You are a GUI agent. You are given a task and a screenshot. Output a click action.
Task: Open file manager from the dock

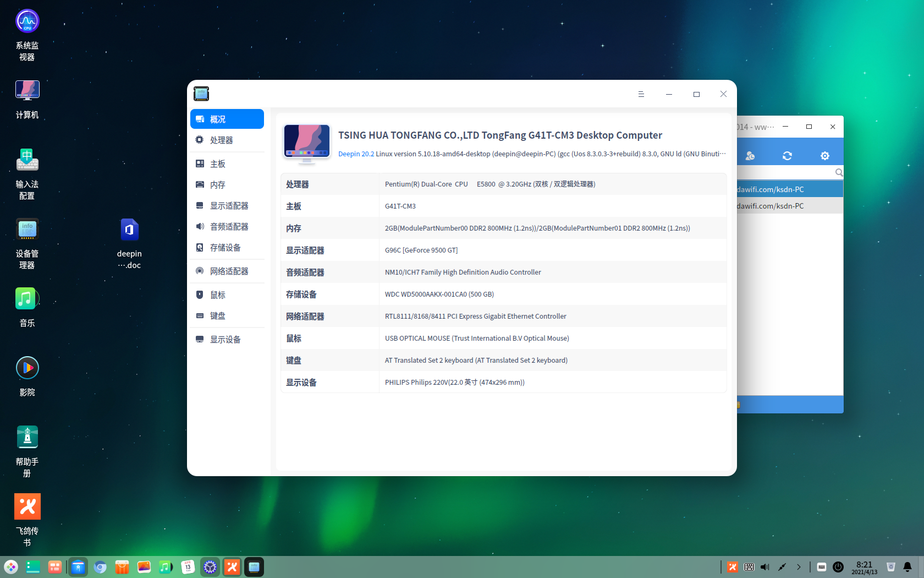click(x=78, y=566)
